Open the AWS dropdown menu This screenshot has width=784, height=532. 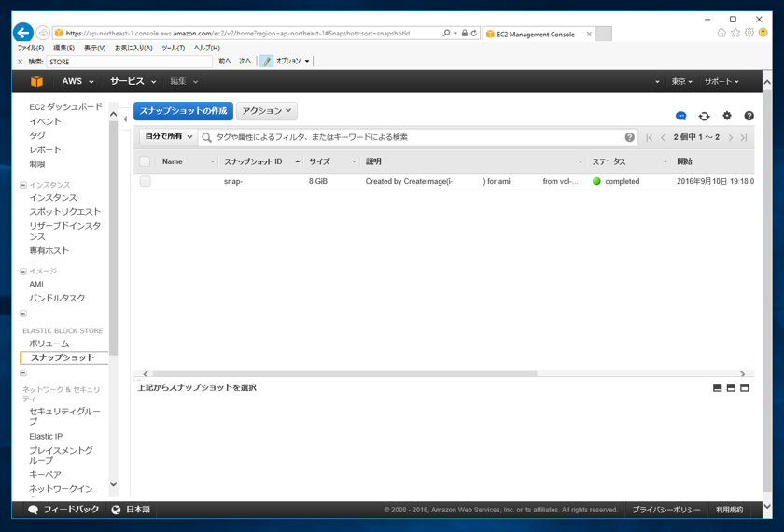point(77,81)
